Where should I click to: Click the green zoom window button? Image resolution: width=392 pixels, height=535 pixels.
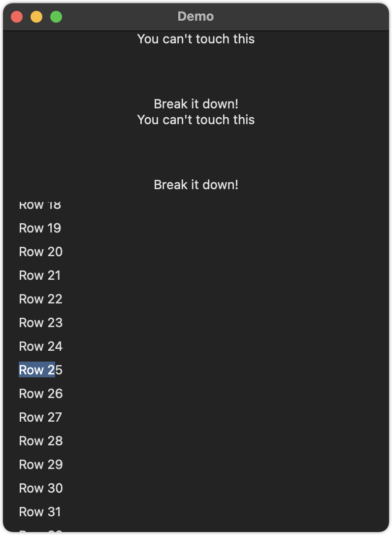pyautogui.click(x=56, y=17)
